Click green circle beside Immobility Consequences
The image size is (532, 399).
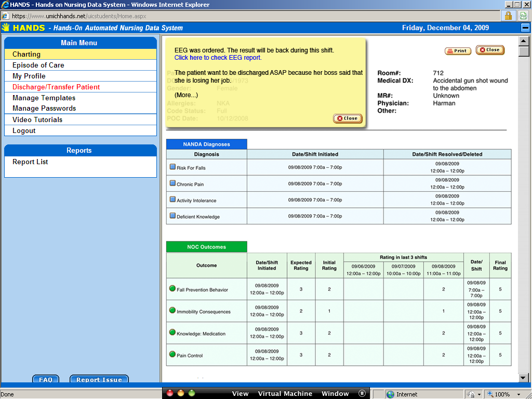tap(172, 310)
